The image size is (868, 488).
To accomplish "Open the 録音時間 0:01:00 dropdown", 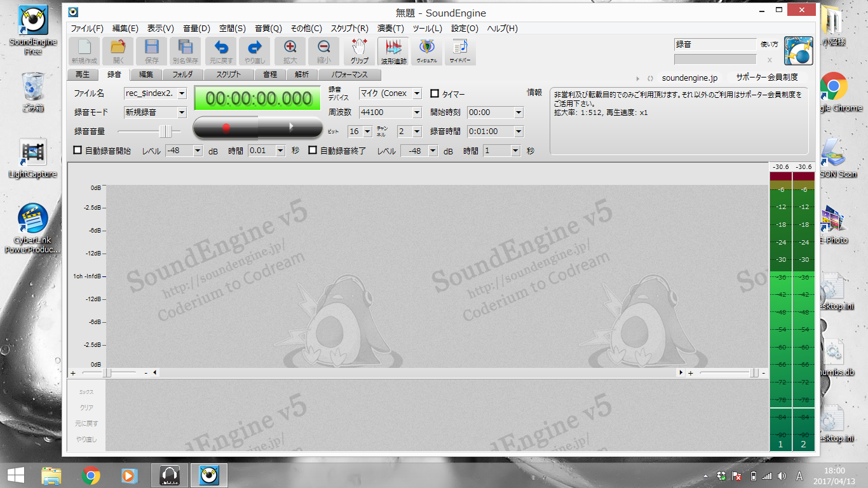I will coord(519,132).
